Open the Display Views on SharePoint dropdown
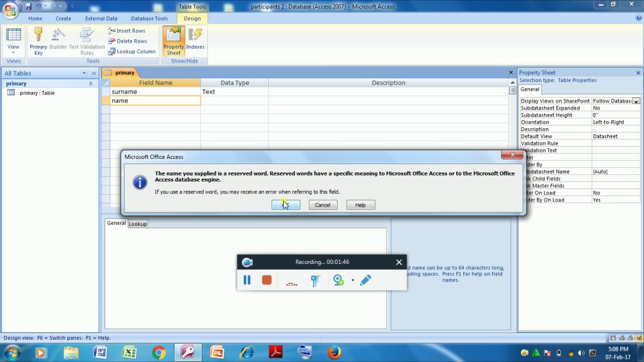Viewport: 644px width, 362px height. 636,102
